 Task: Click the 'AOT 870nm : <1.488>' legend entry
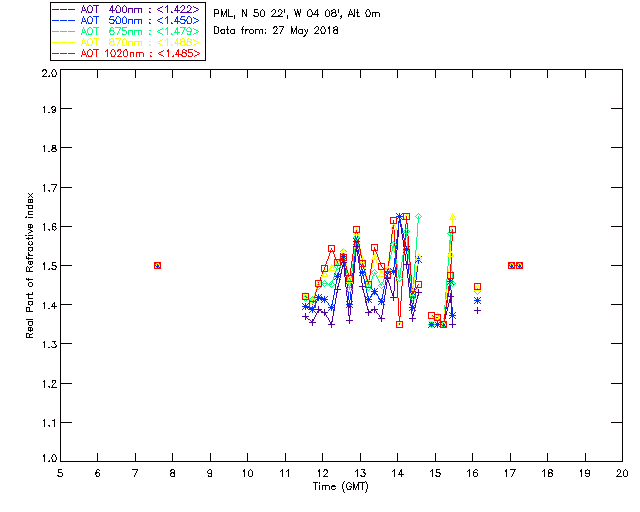click(x=126, y=42)
